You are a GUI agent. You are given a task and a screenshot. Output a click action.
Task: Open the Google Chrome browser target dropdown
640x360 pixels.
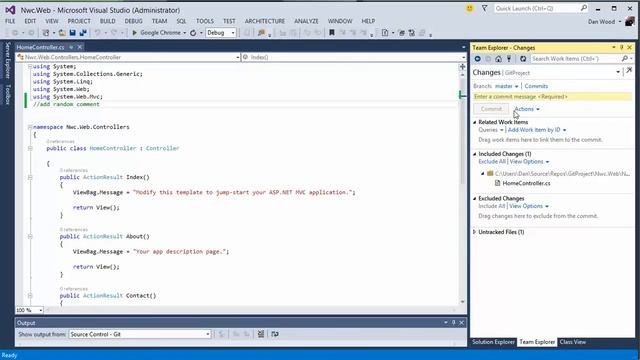tap(184, 33)
